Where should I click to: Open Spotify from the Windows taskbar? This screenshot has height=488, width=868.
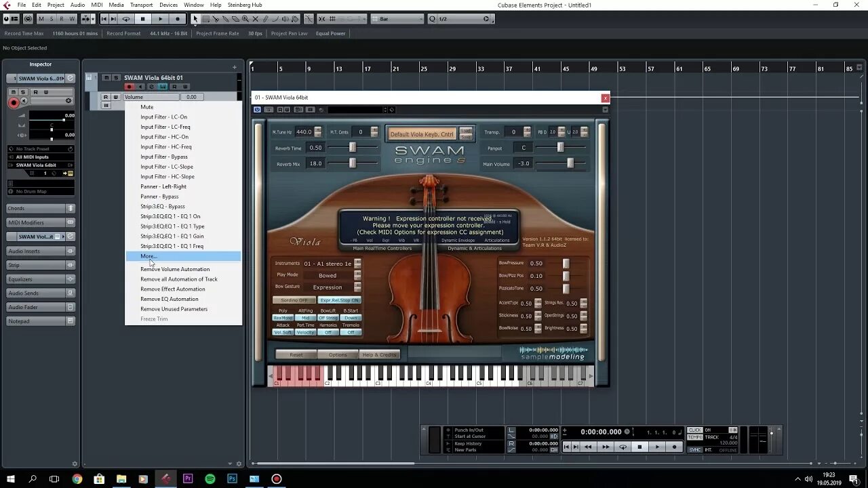[210, 479]
